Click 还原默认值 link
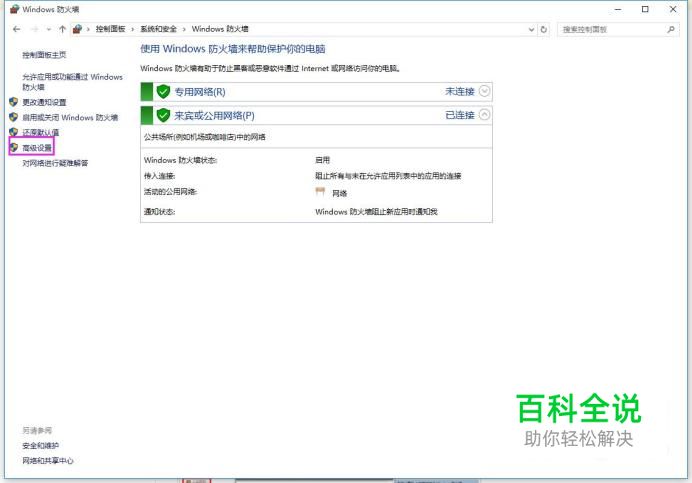 [x=41, y=132]
